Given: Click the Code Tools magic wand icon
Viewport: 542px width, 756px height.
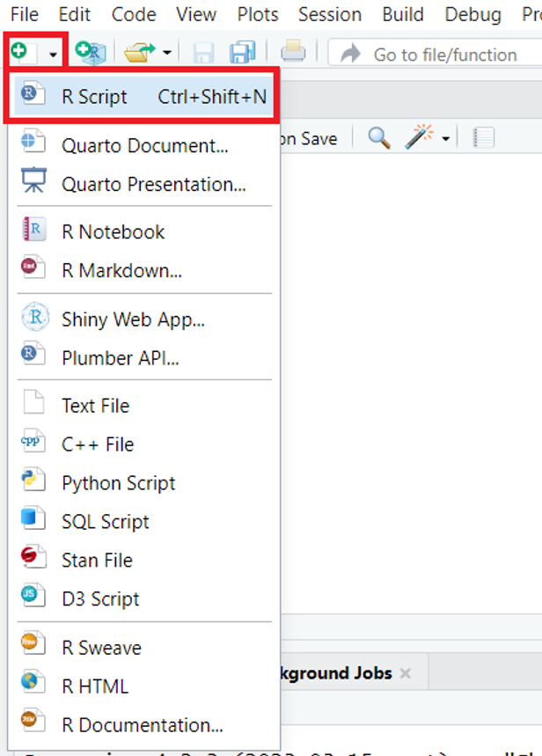Looking at the screenshot, I should 419,137.
